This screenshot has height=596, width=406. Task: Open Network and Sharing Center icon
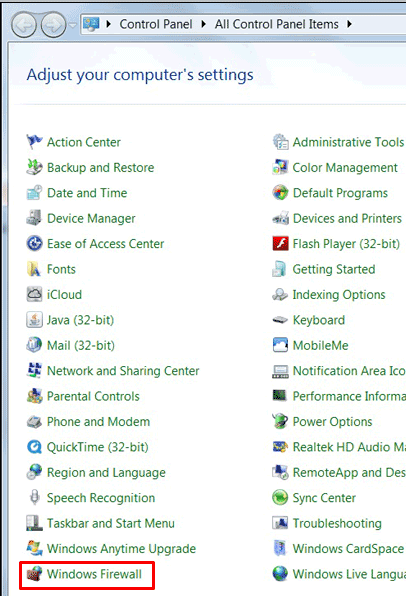34,371
